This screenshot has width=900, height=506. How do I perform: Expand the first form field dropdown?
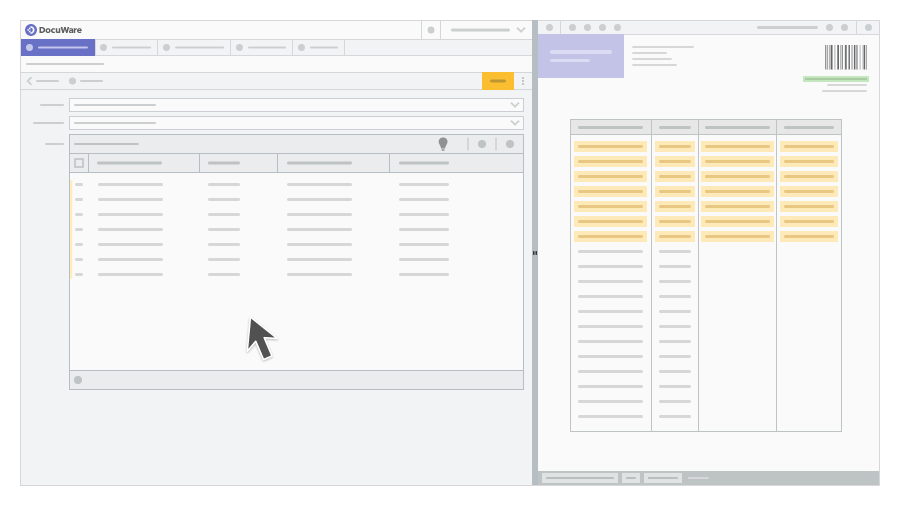pos(514,105)
